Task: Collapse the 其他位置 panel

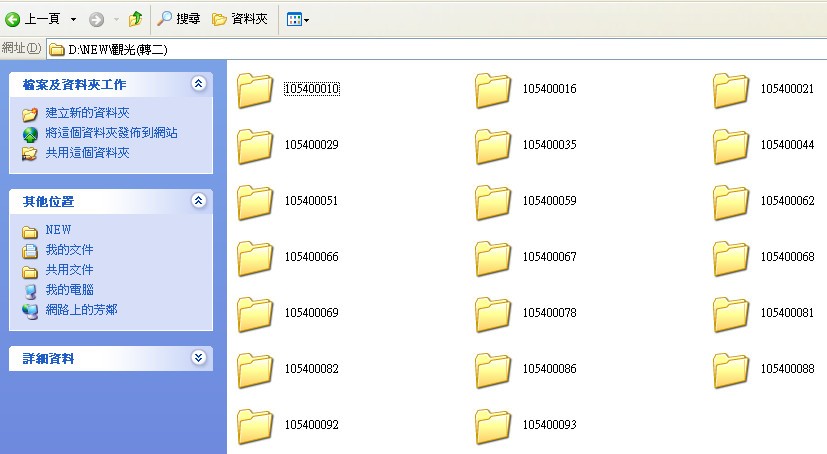Action: (198, 200)
